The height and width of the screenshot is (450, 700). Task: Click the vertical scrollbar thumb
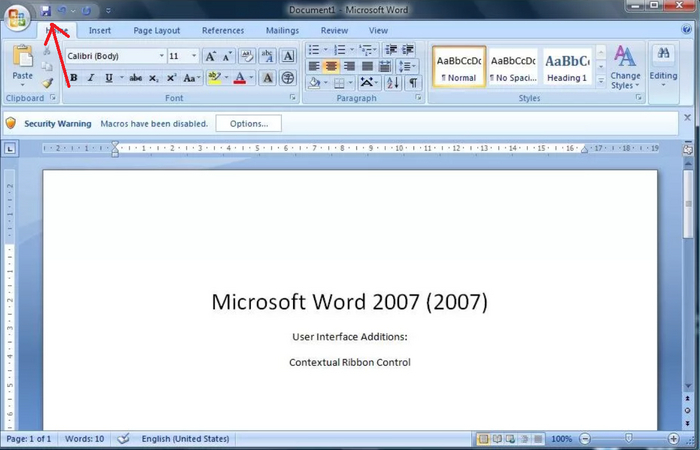688,203
